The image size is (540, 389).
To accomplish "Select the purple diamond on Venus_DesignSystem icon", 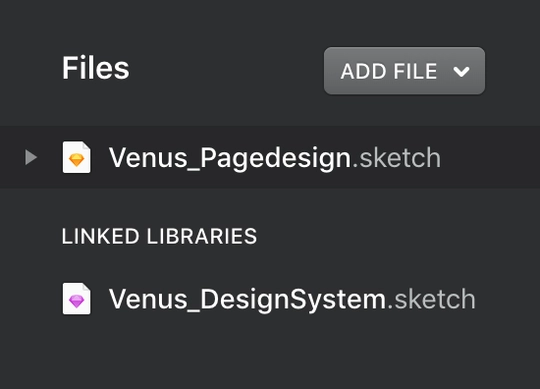I will pos(76,302).
